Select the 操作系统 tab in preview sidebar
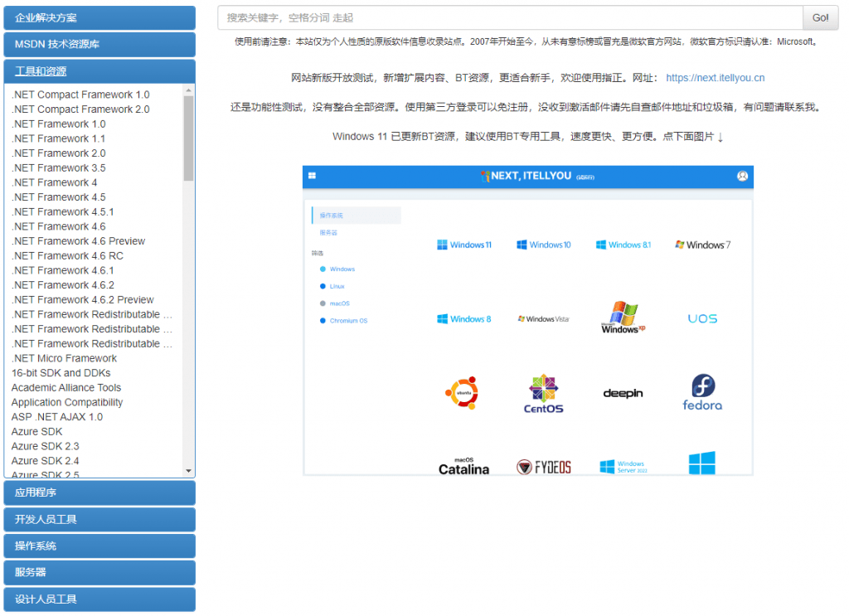 [x=357, y=216]
